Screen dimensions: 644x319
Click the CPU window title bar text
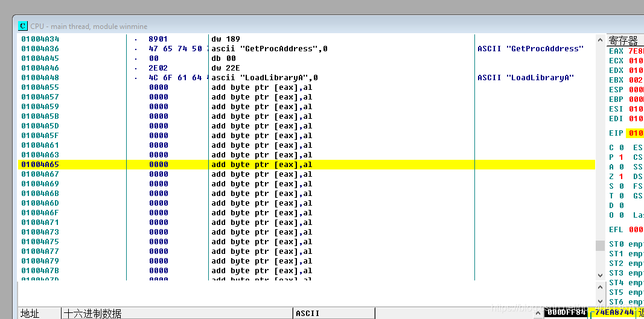pyautogui.click(x=89, y=27)
